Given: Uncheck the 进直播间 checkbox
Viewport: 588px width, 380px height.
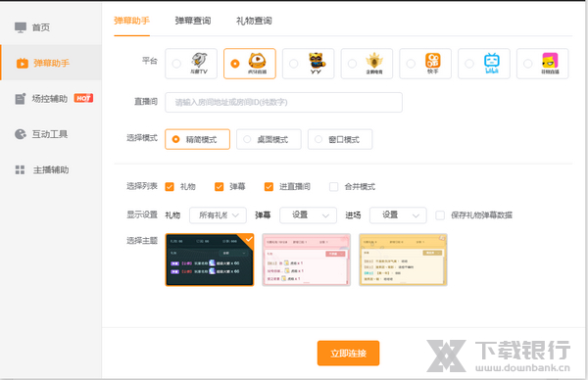Looking at the screenshot, I should (269, 187).
